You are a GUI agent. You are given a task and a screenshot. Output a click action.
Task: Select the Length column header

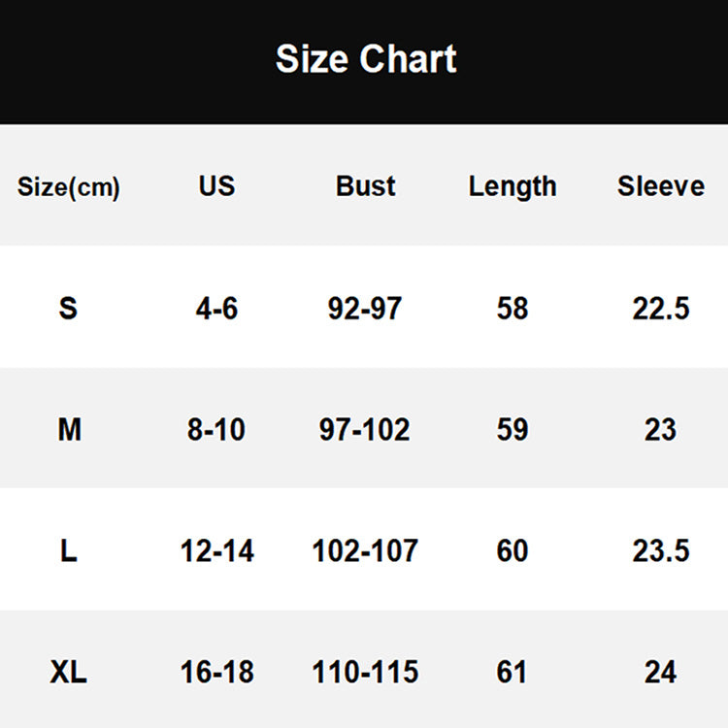513,186
